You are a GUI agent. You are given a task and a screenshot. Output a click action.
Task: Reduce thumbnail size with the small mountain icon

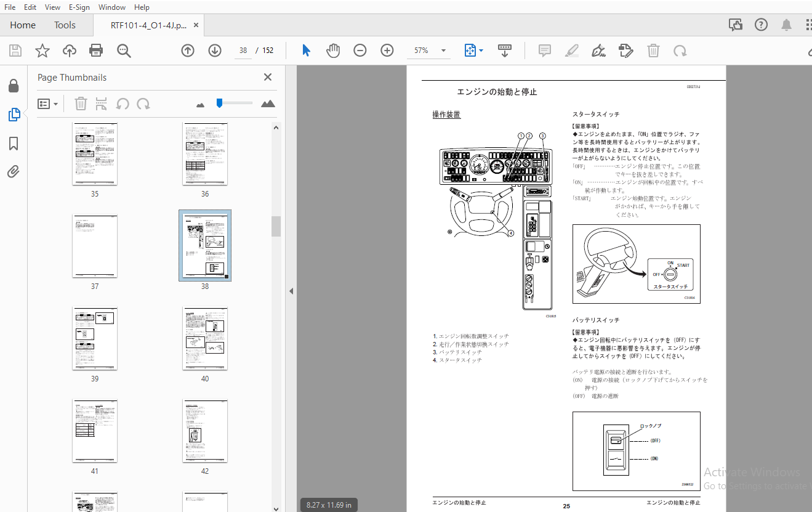point(200,105)
